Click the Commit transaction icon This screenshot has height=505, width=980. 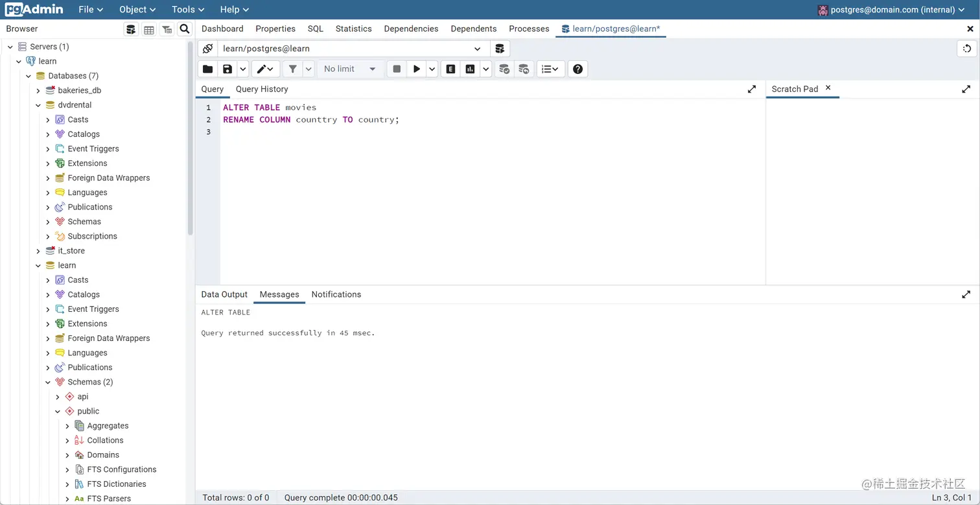pos(504,69)
